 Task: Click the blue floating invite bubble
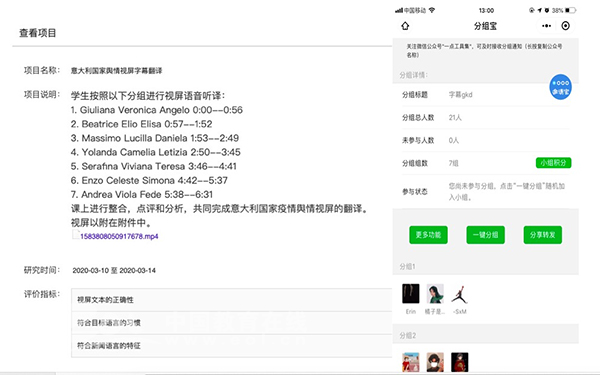560,87
